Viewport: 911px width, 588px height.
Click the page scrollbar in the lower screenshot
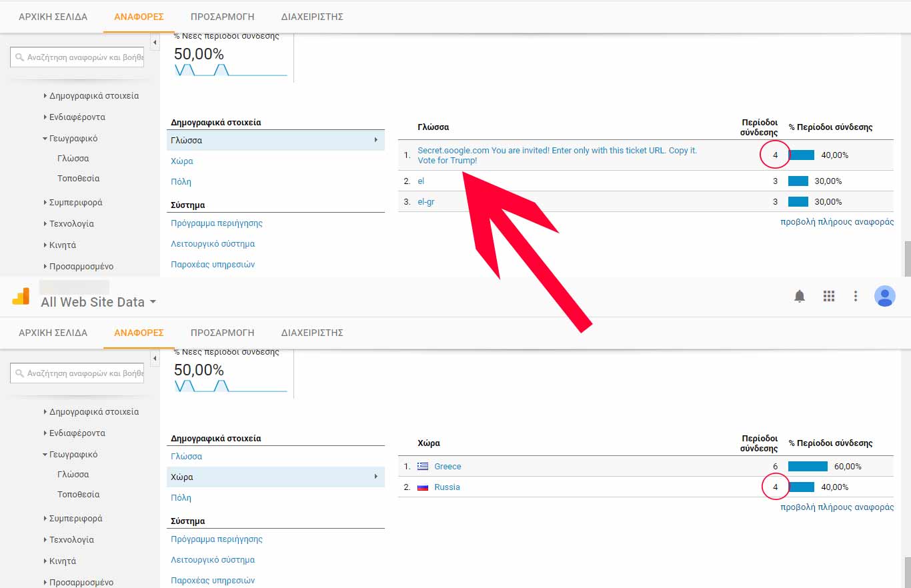(907, 573)
